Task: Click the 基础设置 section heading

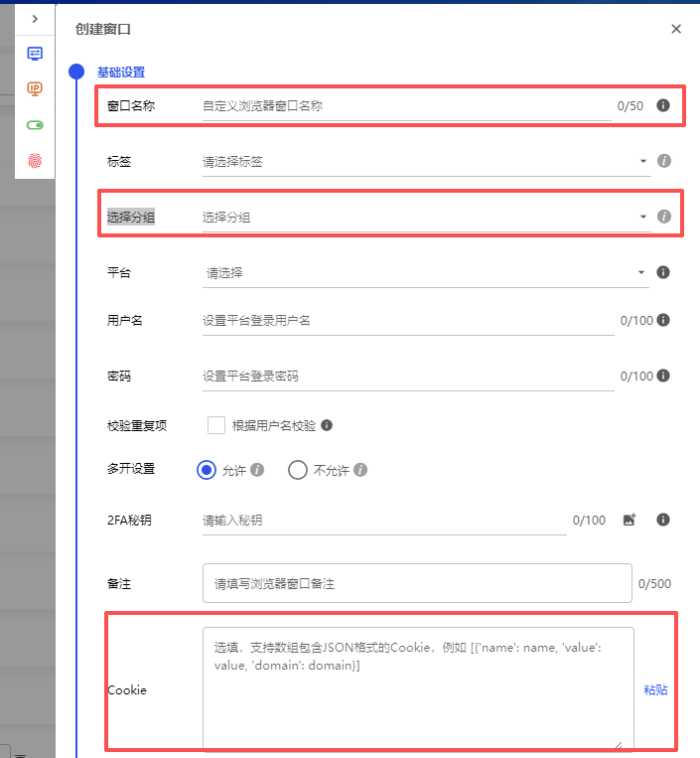Action: (x=121, y=73)
